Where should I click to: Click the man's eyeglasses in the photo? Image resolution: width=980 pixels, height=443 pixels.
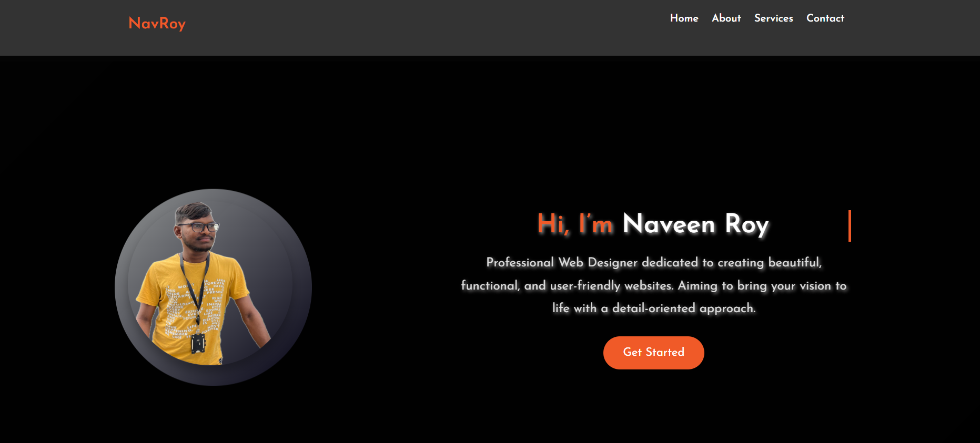[x=199, y=228]
